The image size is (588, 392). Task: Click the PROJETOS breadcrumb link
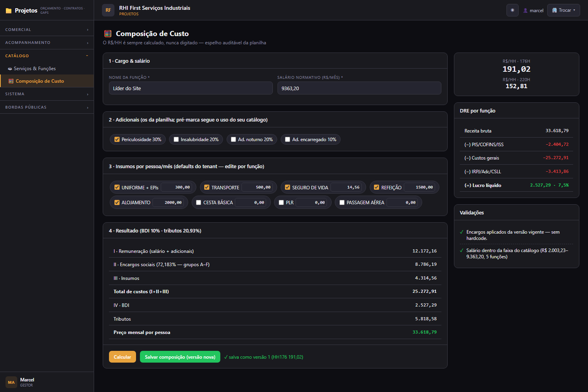(x=129, y=14)
